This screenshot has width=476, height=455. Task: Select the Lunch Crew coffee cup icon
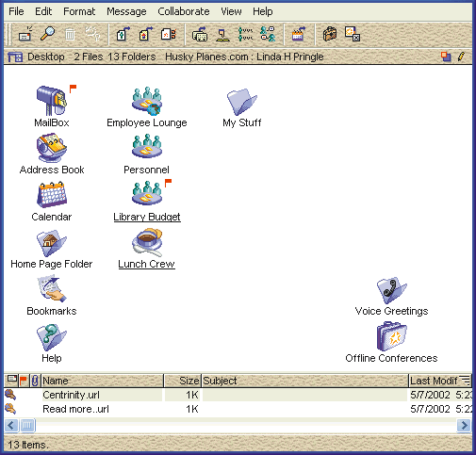click(147, 242)
